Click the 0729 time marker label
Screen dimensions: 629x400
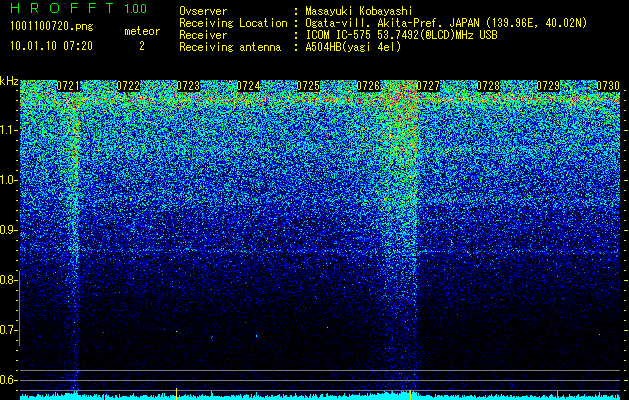pyautogui.click(x=548, y=86)
